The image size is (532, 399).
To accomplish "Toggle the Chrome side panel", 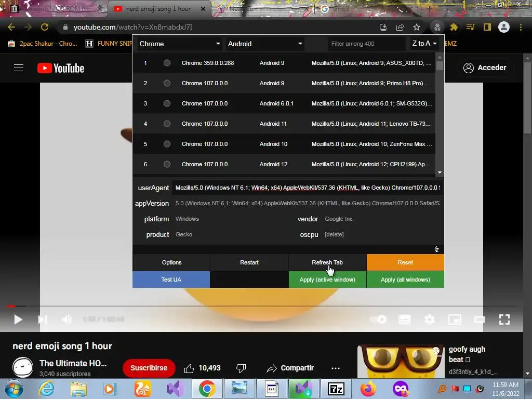I will point(487,27).
